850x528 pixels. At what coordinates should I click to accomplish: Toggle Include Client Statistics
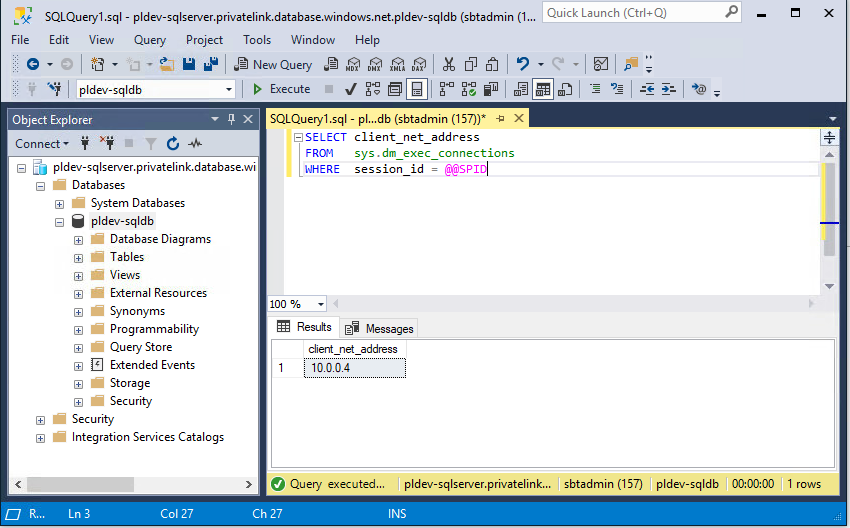click(x=491, y=89)
